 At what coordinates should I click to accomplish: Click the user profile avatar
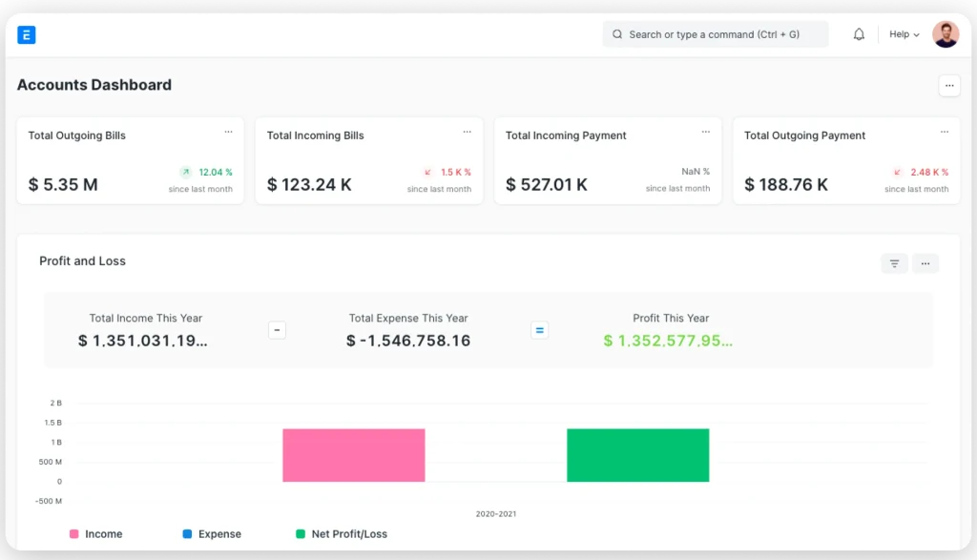click(945, 34)
